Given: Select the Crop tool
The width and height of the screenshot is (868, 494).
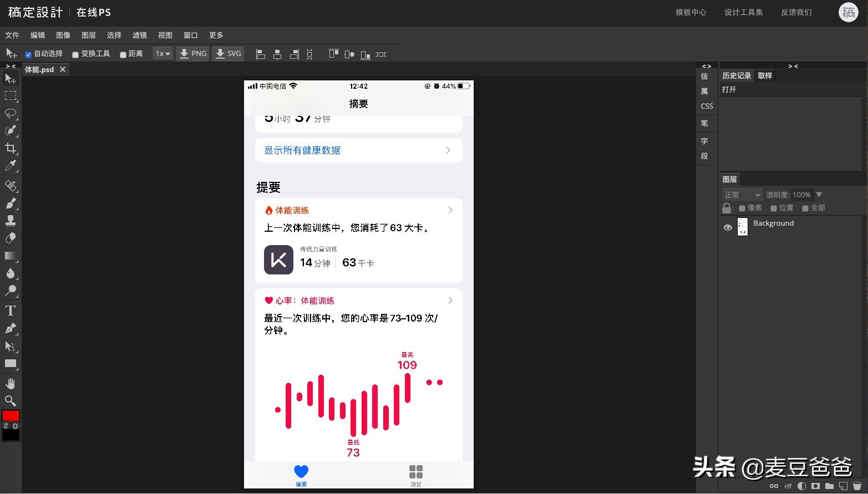Looking at the screenshot, I should pos(11,149).
